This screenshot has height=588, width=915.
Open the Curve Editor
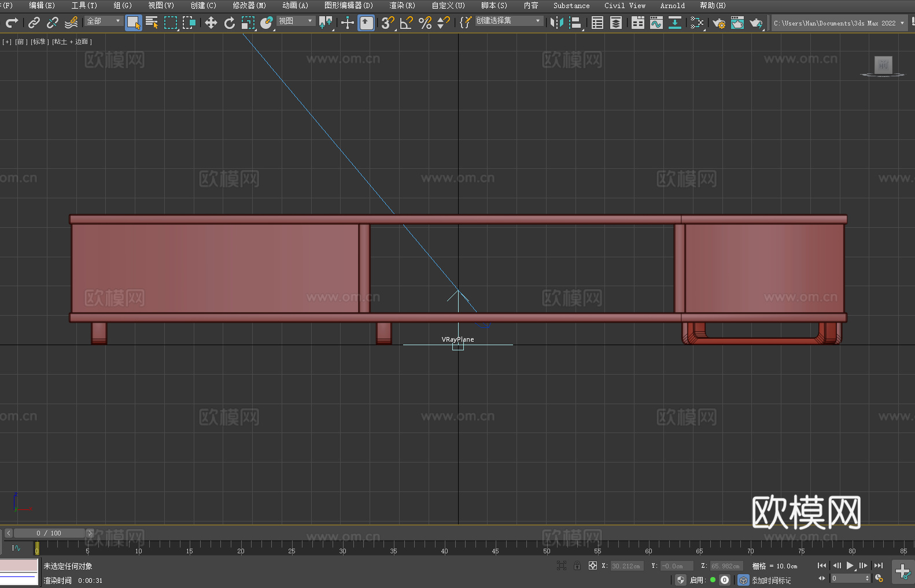click(x=656, y=23)
